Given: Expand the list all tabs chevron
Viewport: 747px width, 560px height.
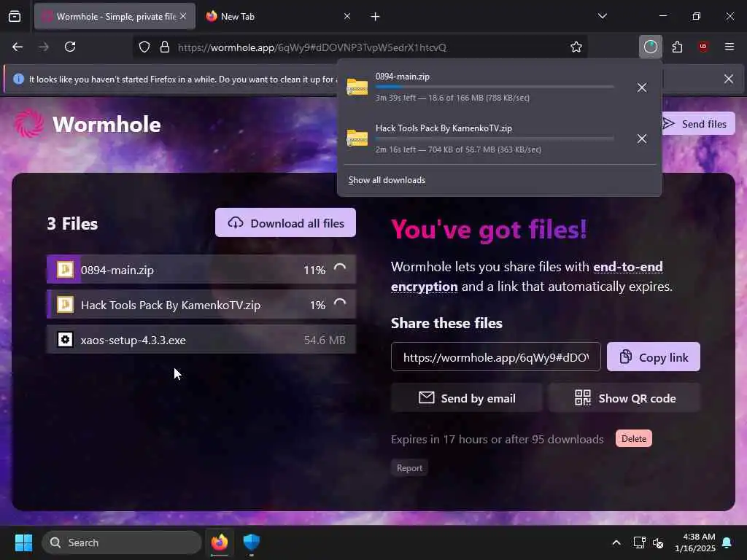Looking at the screenshot, I should click(602, 16).
